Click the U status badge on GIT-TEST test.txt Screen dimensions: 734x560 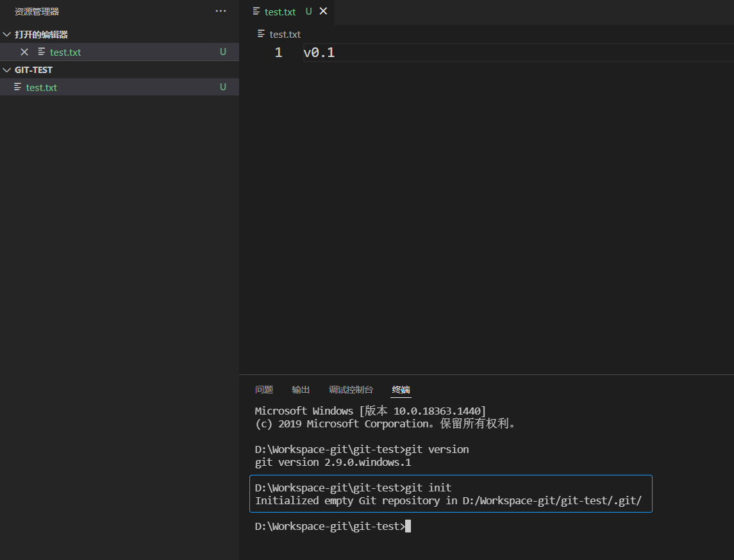(223, 87)
